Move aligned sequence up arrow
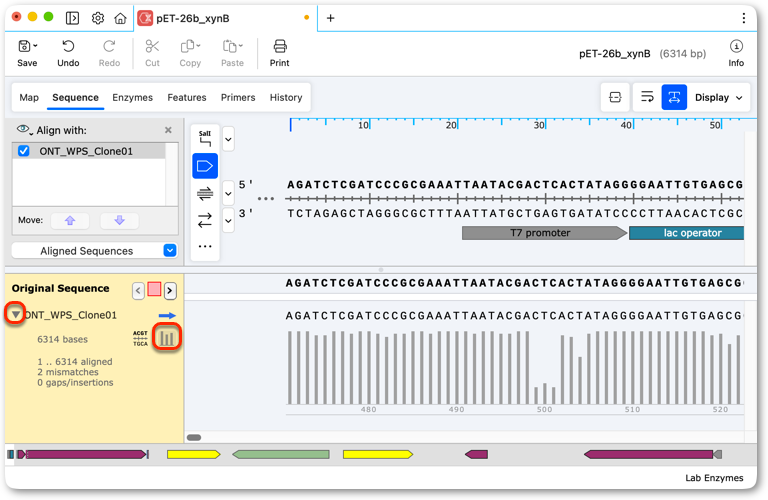The height and width of the screenshot is (500, 768). [x=70, y=220]
